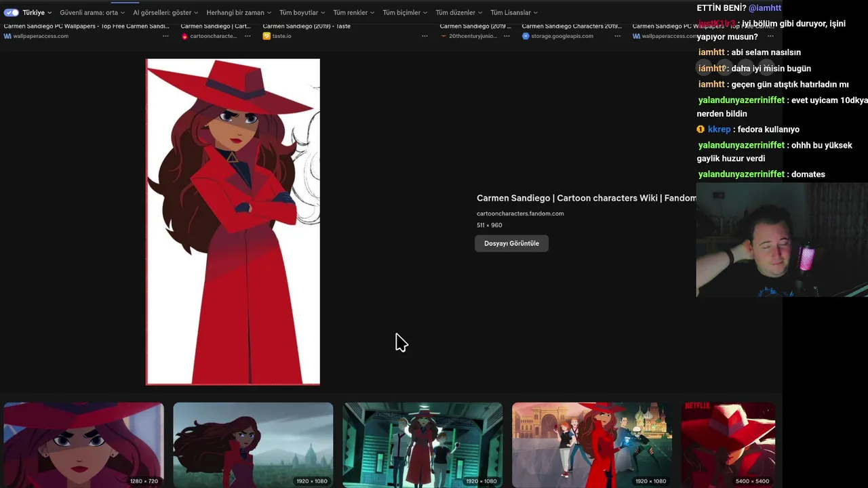Viewport: 868px width, 488px height.
Task: Click chat message 'fedora kullanıyo'
Action: coord(768,129)
